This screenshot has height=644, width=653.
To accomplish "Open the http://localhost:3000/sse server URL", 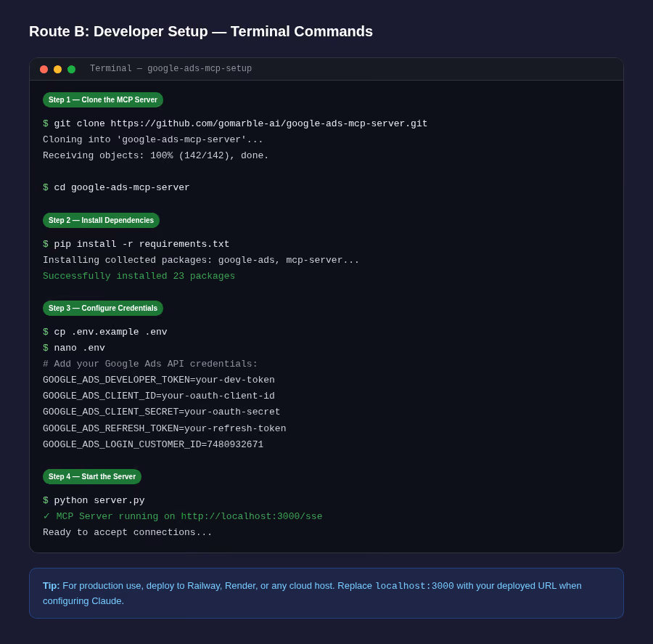I will point(252,516).
